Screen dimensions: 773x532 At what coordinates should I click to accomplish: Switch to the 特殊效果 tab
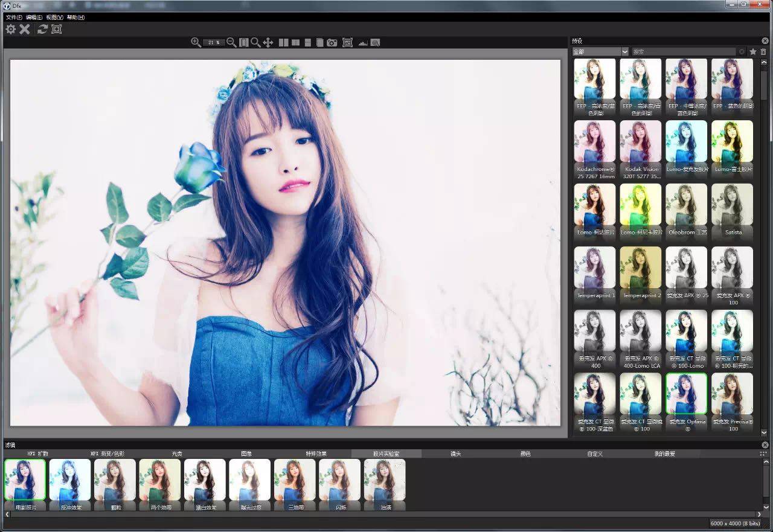pyautogui.click(x=316, y=453)
